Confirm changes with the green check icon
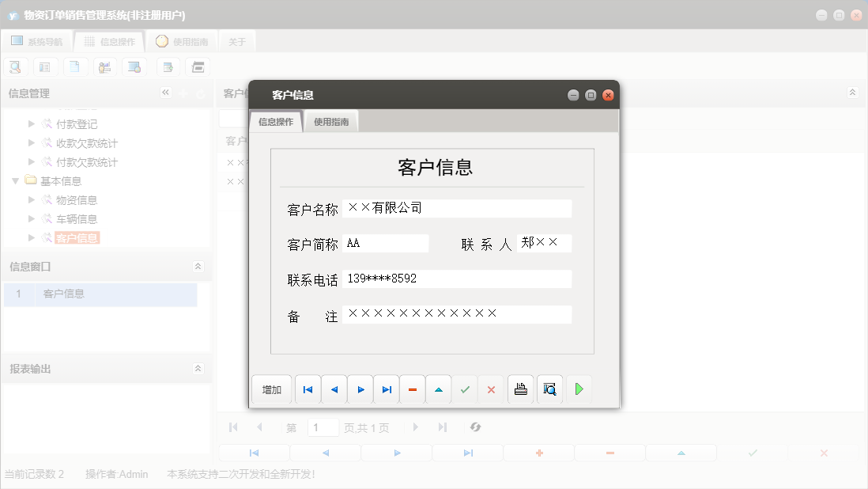Image resolution: width=868 pixels, height=489 pixels. [465, 389]
